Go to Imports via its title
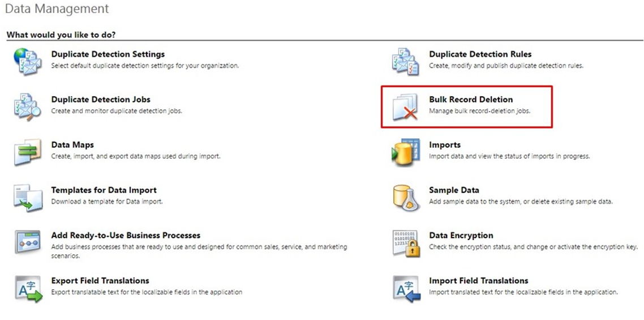The width and height of the screenshot is (644, 320). pyautogui.click(x=445, y=145)
